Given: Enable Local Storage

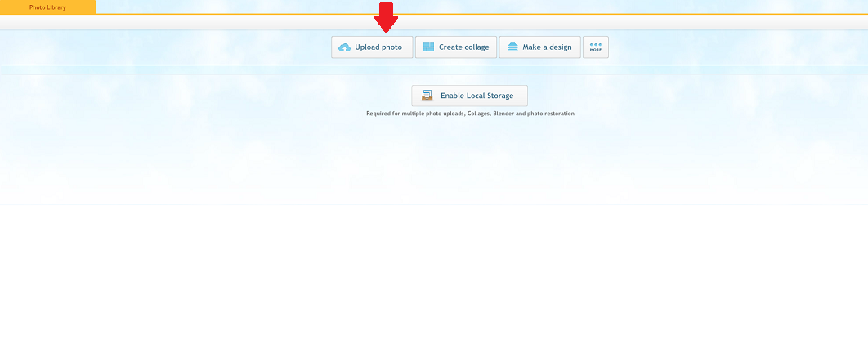Looking at the screenshot, I should click(469, 96).
